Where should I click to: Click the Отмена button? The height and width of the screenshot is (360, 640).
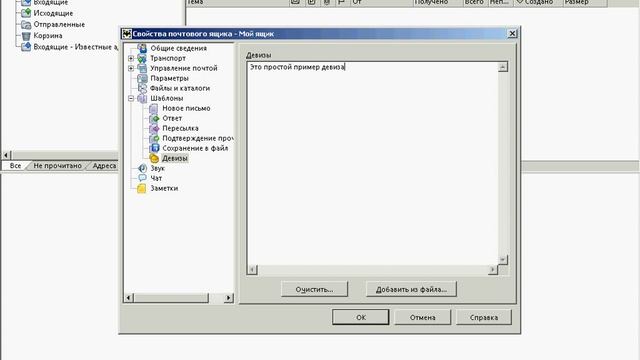[x=422, y=317]
